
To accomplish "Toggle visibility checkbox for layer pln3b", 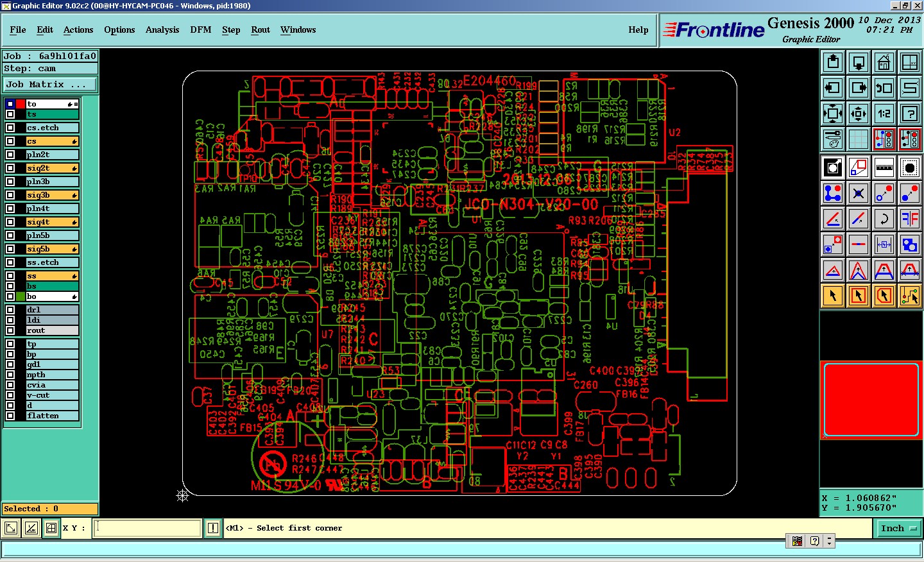I will (x=10, y=182).
